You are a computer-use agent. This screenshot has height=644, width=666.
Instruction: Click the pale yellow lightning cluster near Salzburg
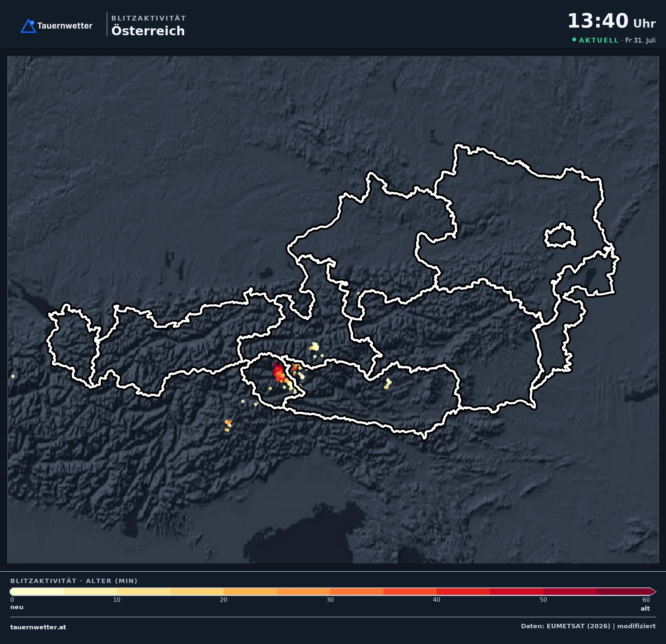315,347
